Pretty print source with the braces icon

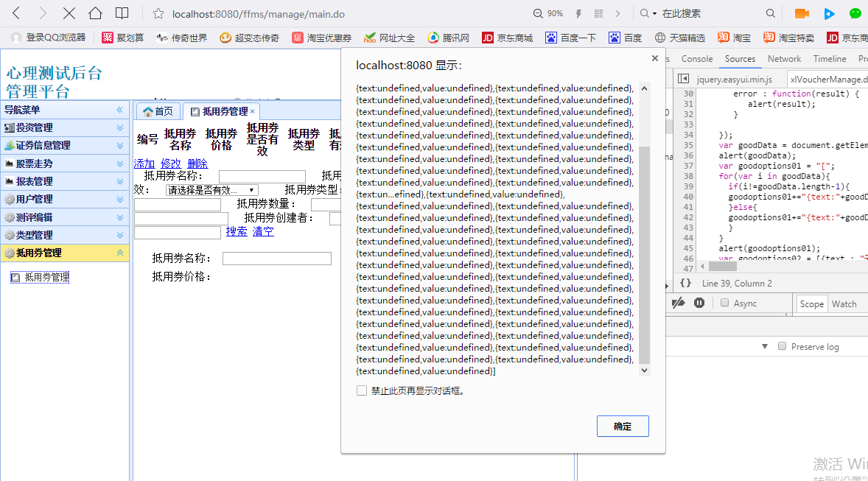pos(685,283)
